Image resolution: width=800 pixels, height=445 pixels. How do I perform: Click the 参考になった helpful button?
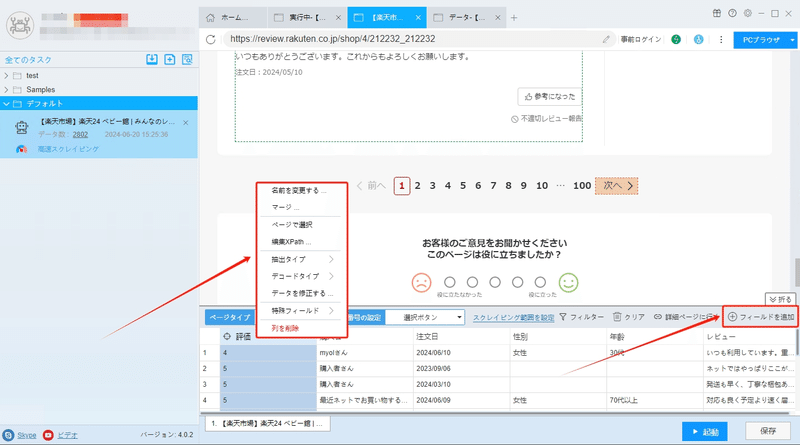click(x=549, y=96)
